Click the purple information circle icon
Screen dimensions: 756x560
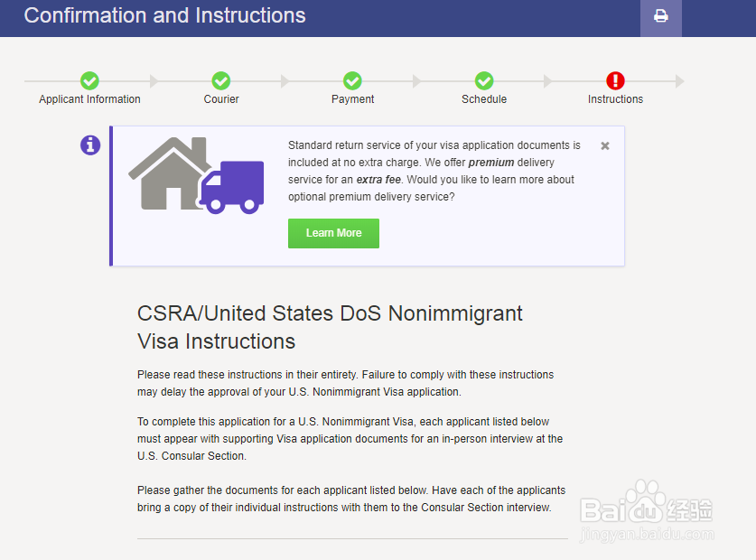coord(90,145)
